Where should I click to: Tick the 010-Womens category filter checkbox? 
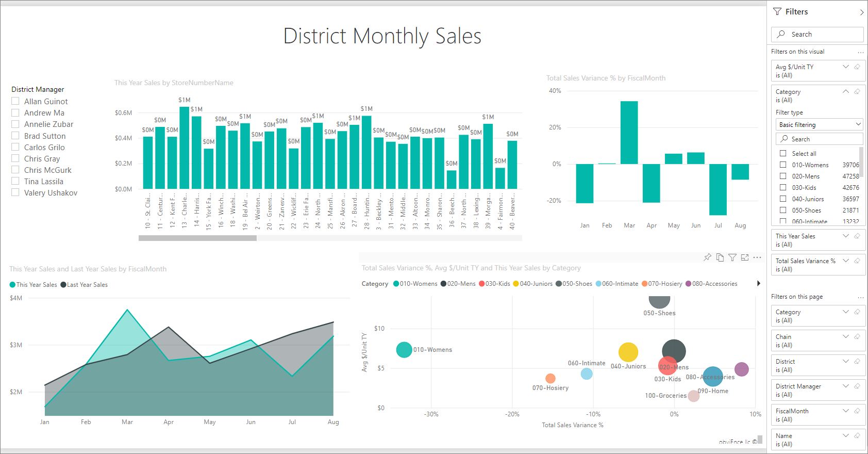click(x=783, y=165)
